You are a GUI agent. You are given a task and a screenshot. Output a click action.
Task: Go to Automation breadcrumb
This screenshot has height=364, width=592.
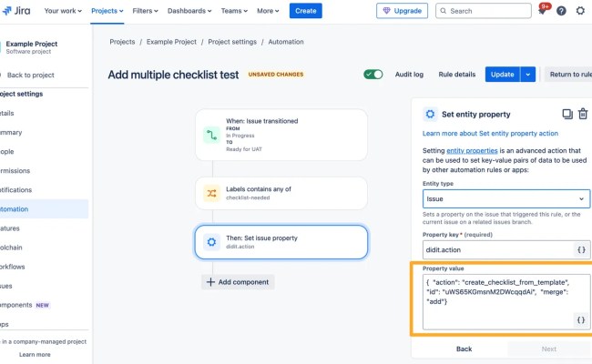[286, 42]
